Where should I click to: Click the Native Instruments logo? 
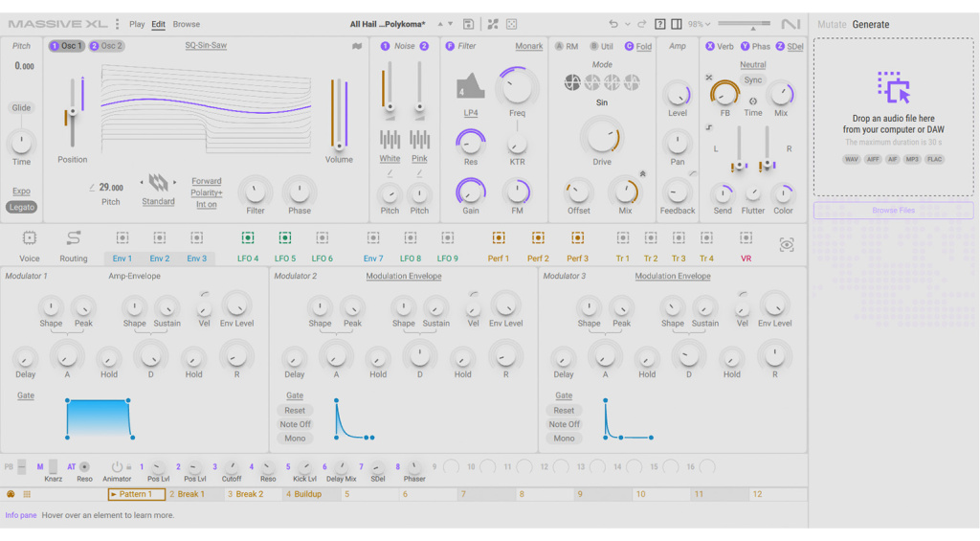791,24
